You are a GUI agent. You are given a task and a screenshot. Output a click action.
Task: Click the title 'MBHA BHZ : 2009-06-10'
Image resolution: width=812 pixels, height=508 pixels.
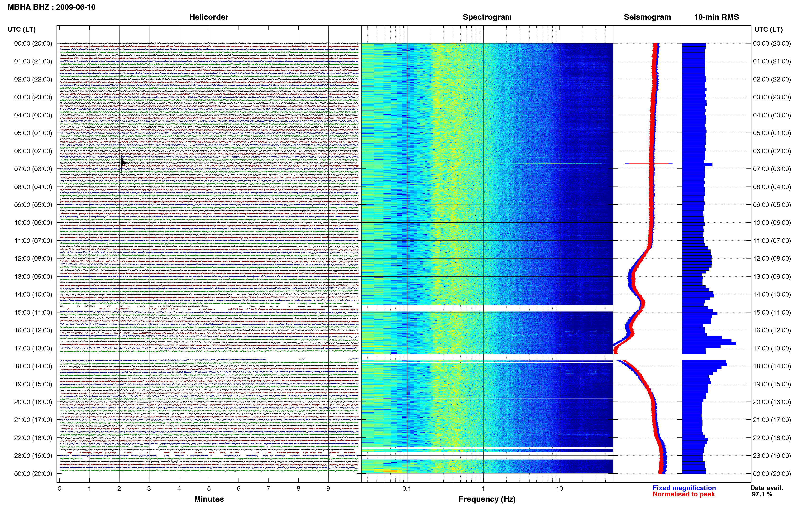pos(51,7)
